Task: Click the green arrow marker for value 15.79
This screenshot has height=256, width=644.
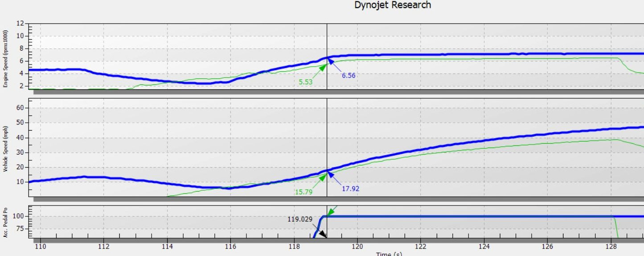Action: (x=322, y=178)
